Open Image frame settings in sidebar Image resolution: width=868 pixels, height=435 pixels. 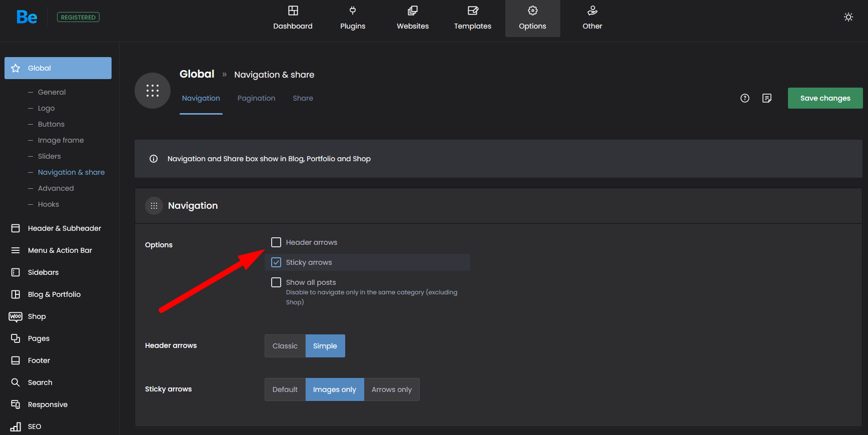tap(61, 140)
